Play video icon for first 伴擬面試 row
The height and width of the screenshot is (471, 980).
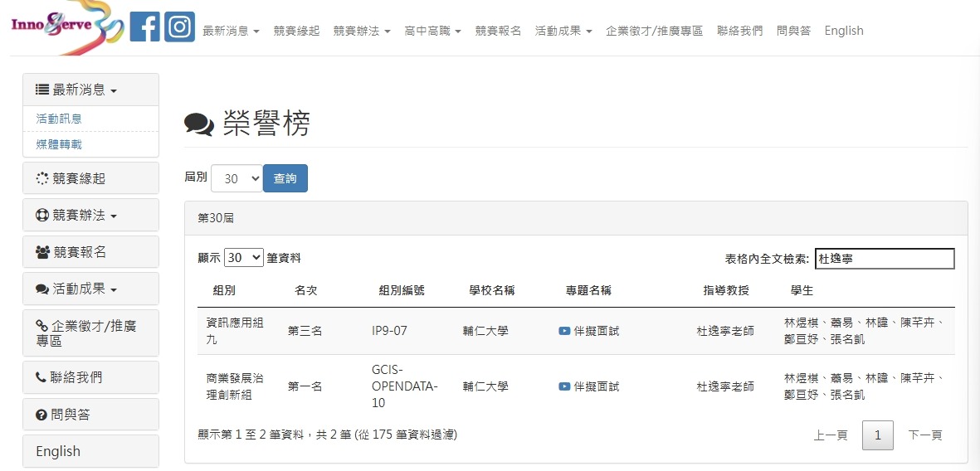click(x=564, y=331)
